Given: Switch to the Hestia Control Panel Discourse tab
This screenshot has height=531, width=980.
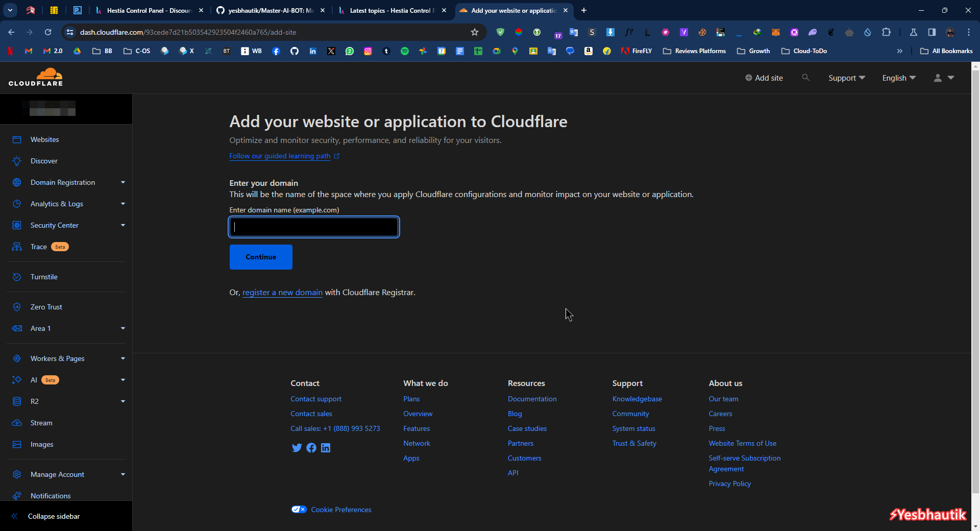Looking at the screenshot, I should click(x=150, y=10).
